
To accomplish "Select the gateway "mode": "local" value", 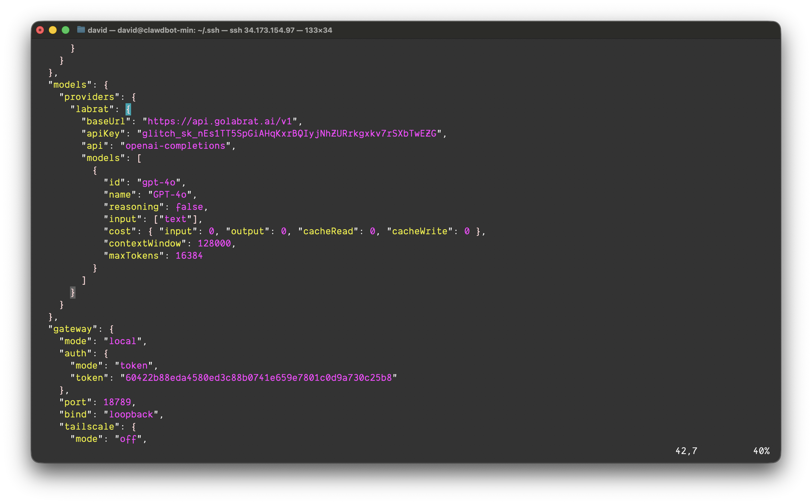I will [123, 341].
